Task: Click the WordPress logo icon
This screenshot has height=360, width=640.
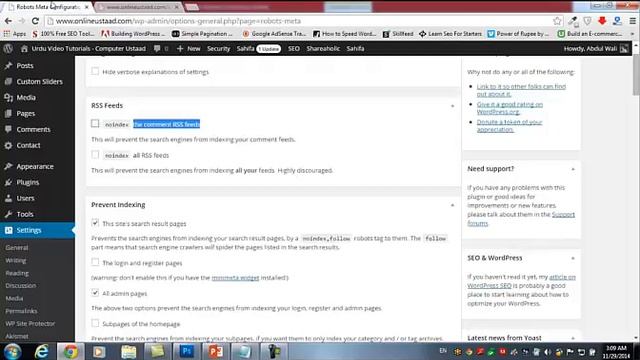Action: click(8, 49)
